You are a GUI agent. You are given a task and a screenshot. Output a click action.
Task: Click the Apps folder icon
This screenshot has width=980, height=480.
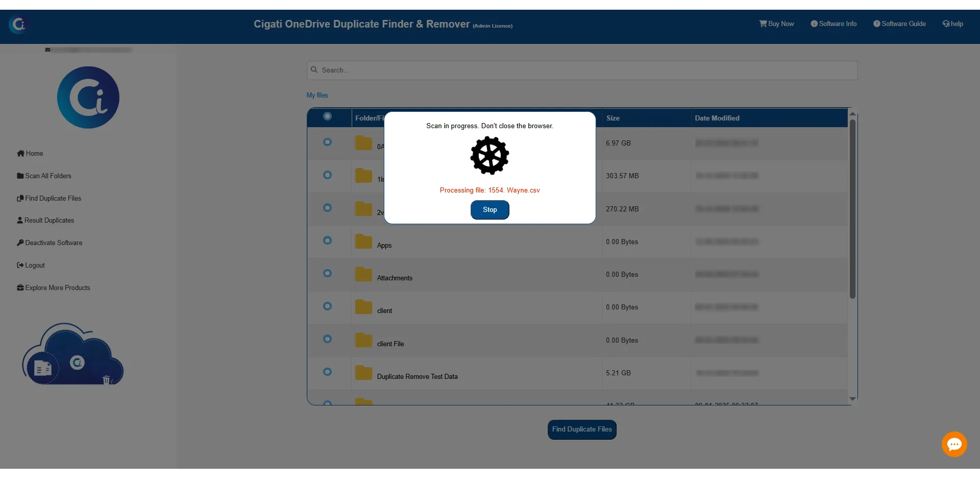[x=363, y=242]
